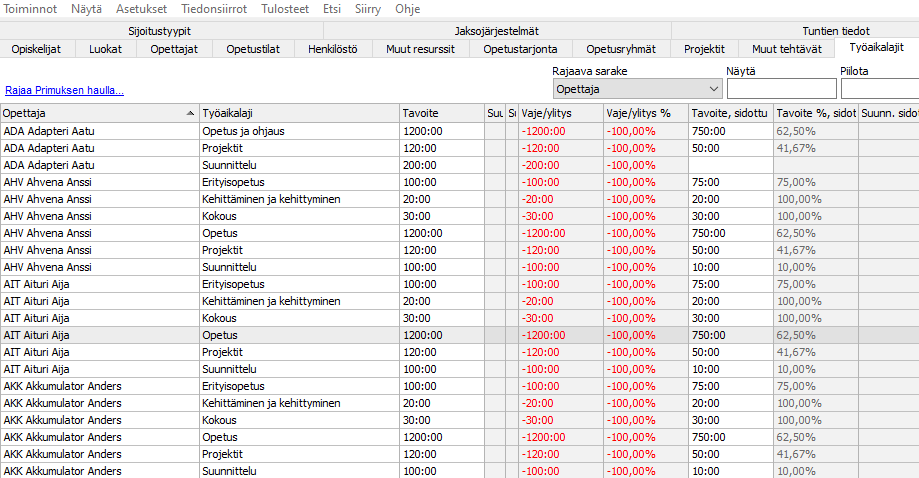Open the Tulosteet menu
Image resolution: width=919 pixels, height=478 pixels.
click(x=287, y=9)
